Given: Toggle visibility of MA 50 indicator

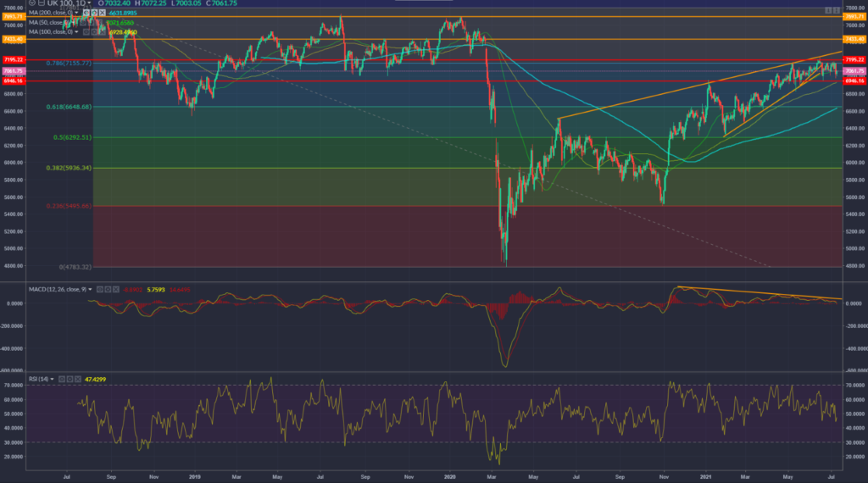Looking at the screenshot, I should [83, 23].
